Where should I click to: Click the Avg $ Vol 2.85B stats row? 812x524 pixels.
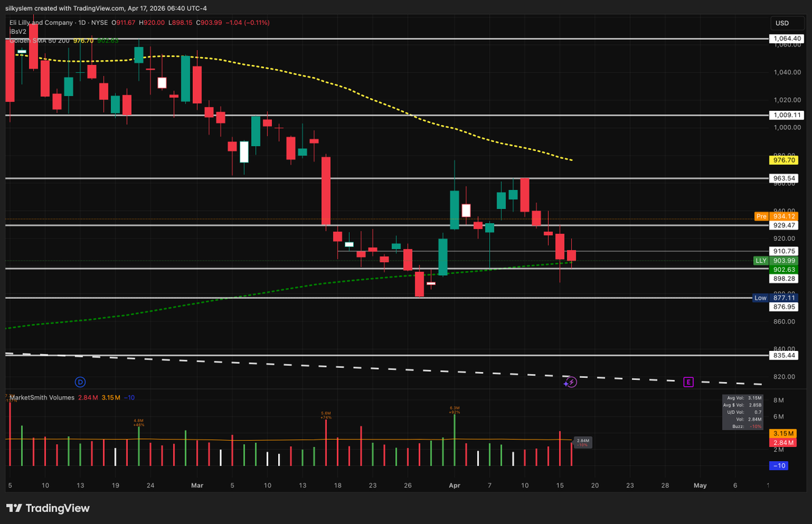point(743,405)
